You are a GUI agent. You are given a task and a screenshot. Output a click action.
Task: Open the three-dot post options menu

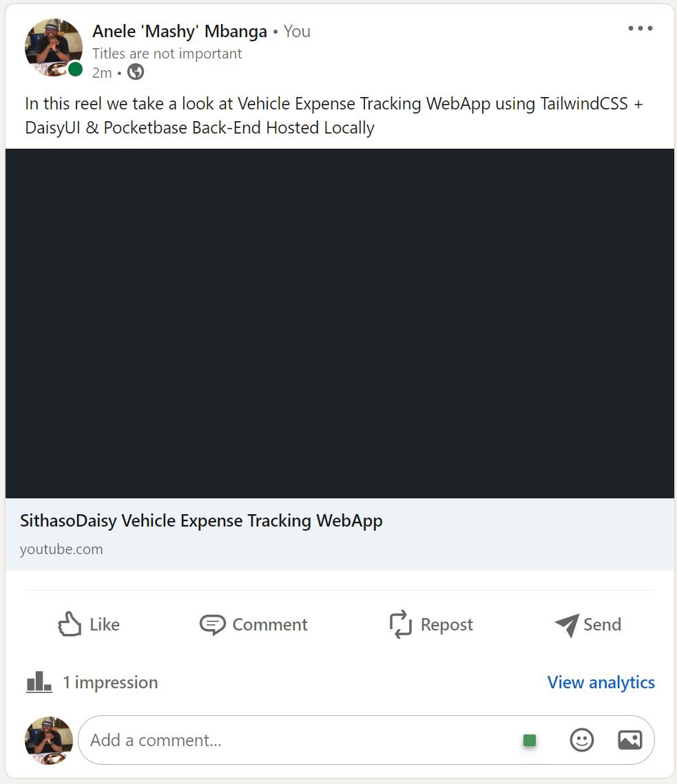click(x=640, y=29)
